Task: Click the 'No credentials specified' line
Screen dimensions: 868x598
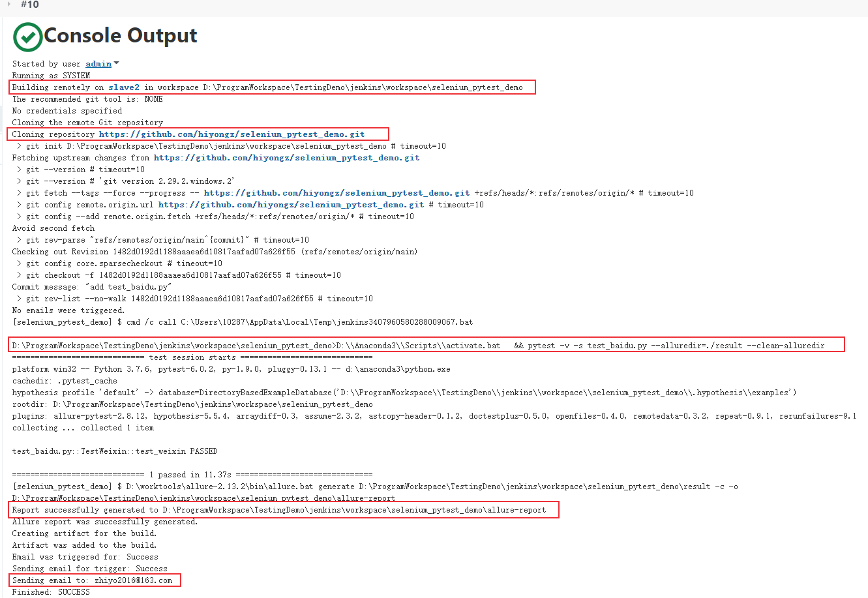Action: pos(67,111)
